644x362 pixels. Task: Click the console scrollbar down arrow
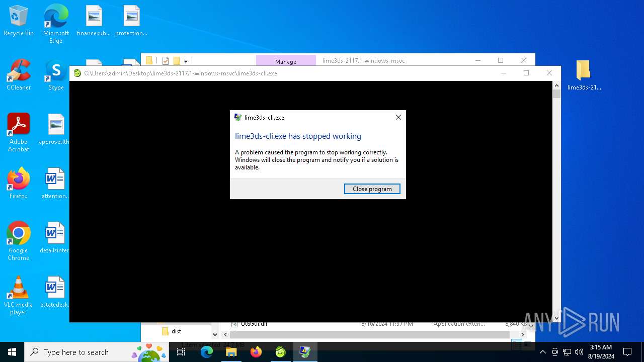coord(556,318)
